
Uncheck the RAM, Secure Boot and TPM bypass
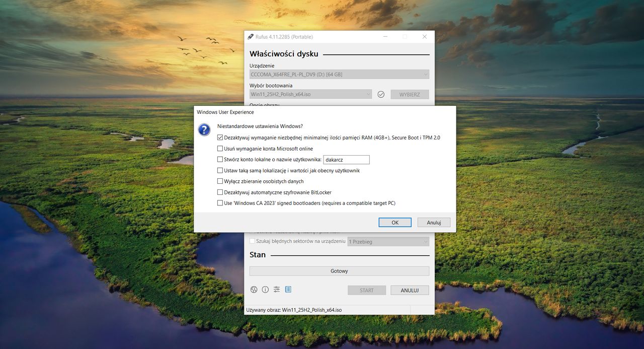220,137
